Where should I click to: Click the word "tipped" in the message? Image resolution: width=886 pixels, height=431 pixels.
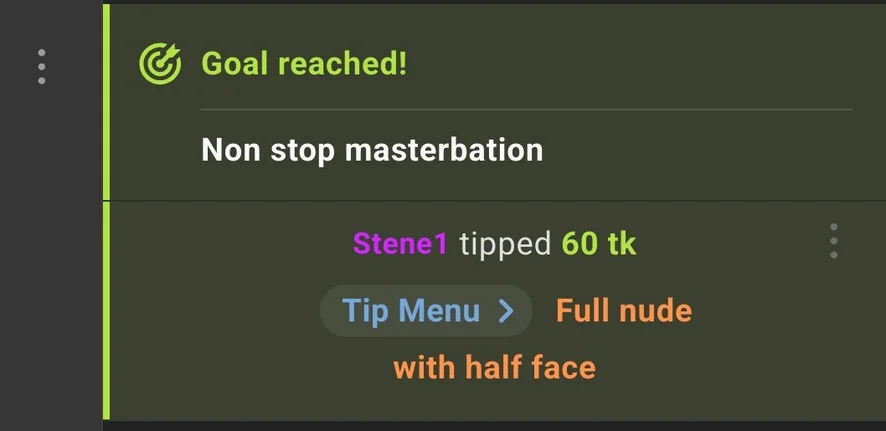504,243
